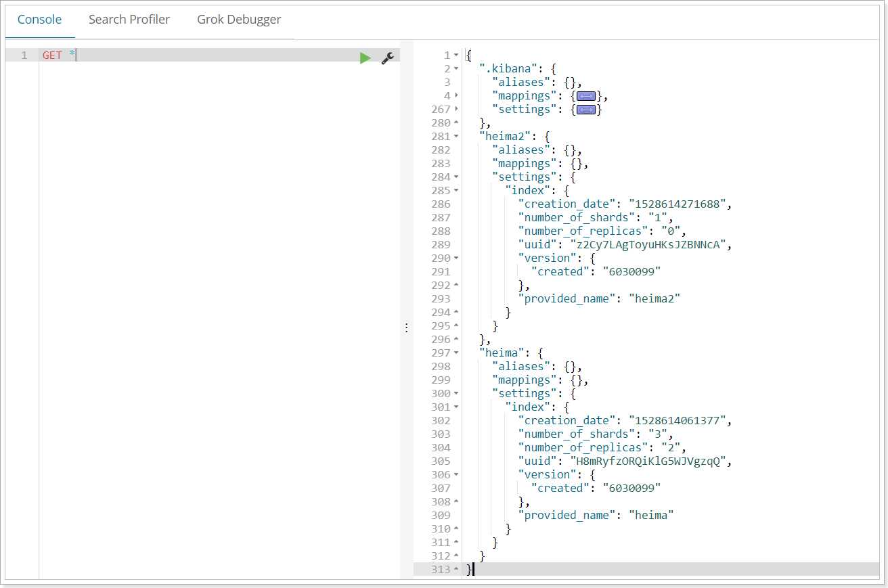This screenshot has height=588, width=888.
Task: Switch to the Console tab
Action: coord(39,20)
